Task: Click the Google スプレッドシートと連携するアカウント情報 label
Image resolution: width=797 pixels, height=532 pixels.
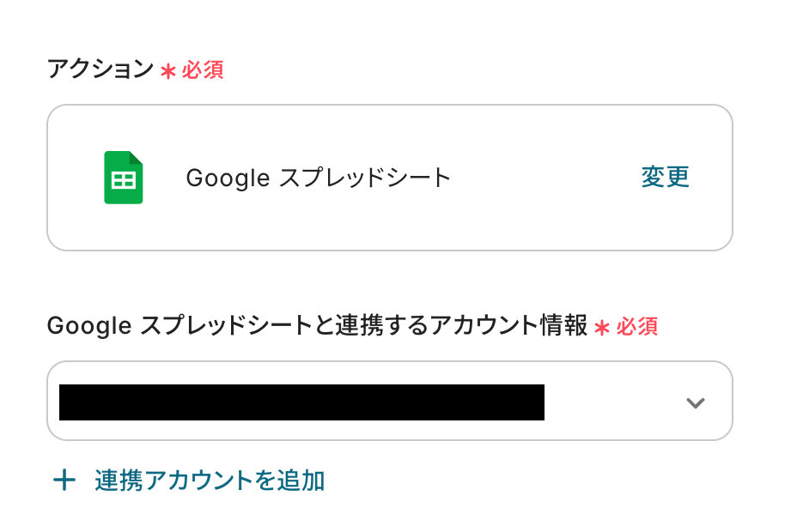Action: 317,326
